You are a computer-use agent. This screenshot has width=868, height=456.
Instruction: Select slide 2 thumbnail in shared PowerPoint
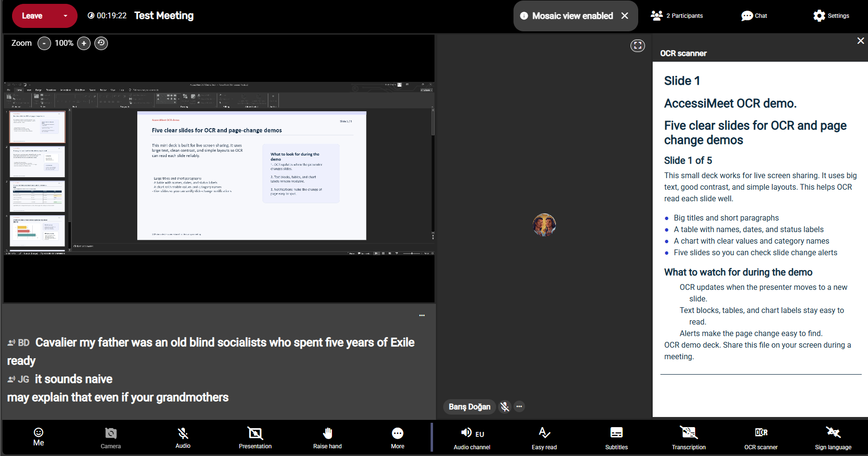tap(38, 161)
